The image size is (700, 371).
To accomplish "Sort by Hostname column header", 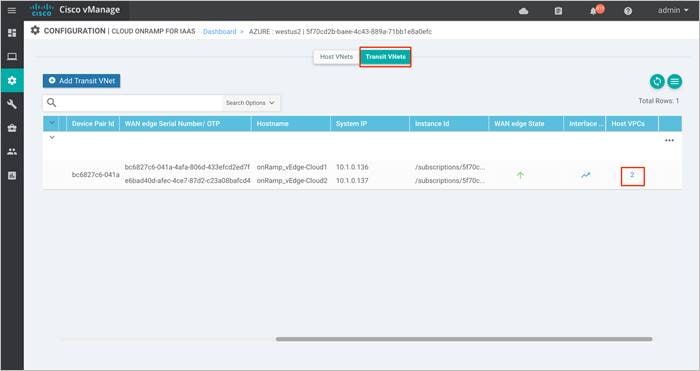I will [x=291, y=124].
